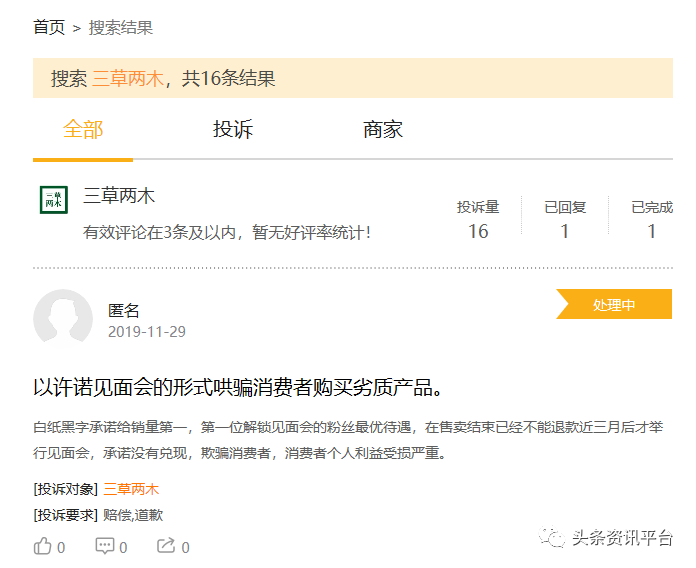Click the anonymous user avatar
The height and width of the screenshot is (568, 696).
click(x=63, y=319)
